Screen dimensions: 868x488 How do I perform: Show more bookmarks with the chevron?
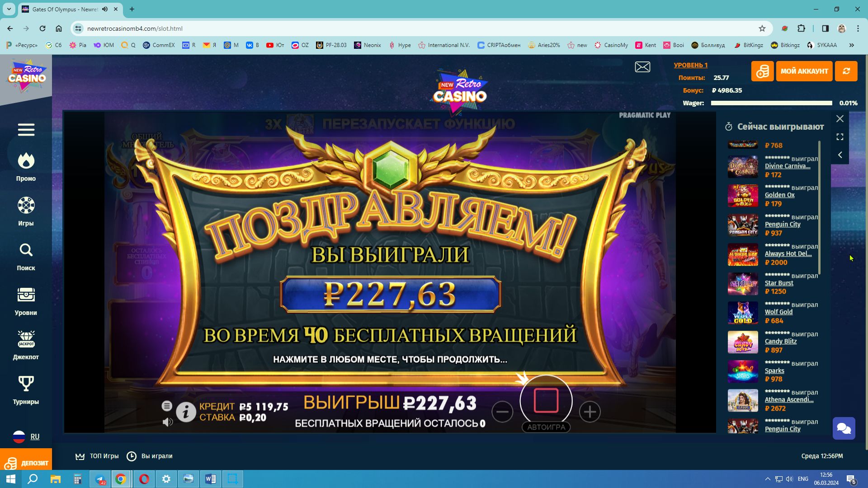click(852, 45)
